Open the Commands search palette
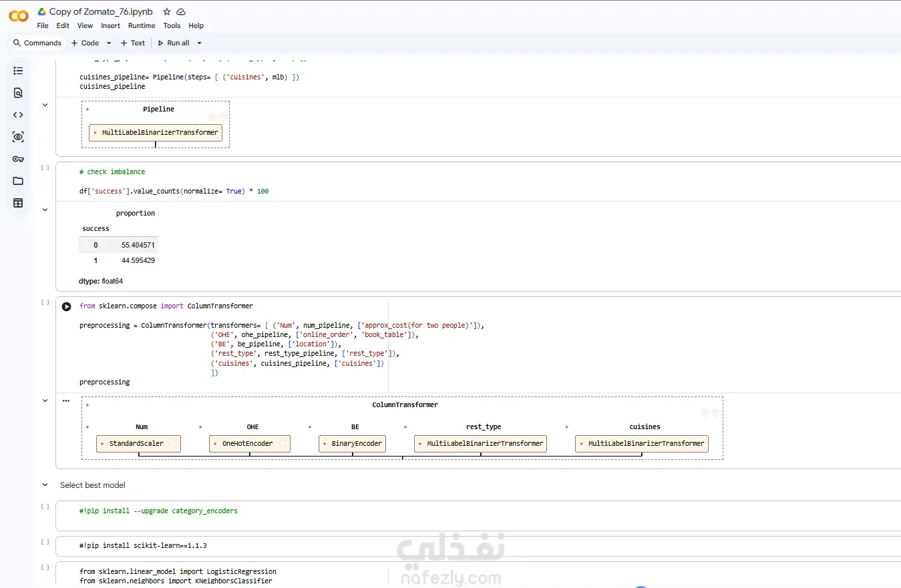Viewport: 901px width, 588px height. tap(37, 43)
